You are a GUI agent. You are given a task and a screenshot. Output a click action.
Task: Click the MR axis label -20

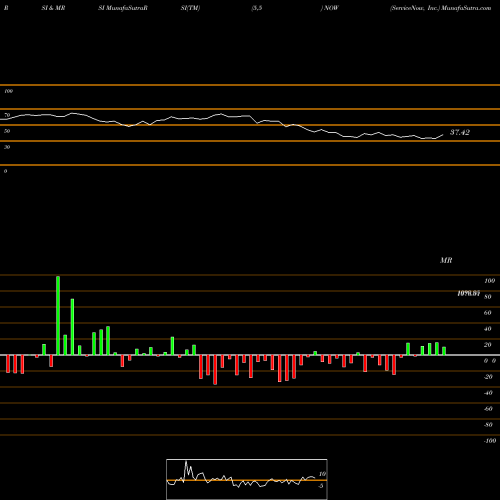tap(488, 377)
